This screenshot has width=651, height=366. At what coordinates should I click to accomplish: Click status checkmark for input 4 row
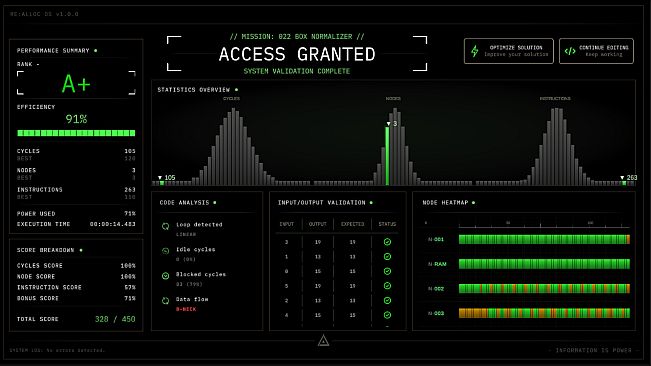[x=387, y=315]
